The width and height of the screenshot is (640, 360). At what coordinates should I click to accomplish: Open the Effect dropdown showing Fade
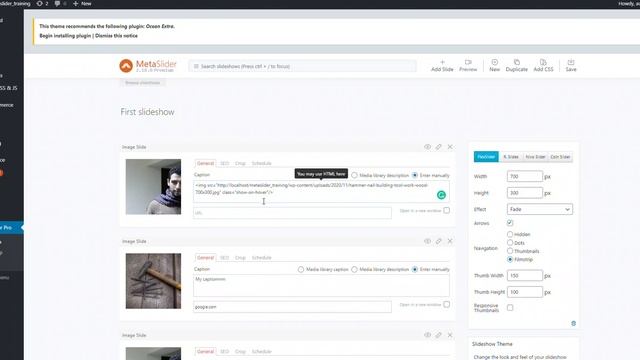[x=540, y=209]
